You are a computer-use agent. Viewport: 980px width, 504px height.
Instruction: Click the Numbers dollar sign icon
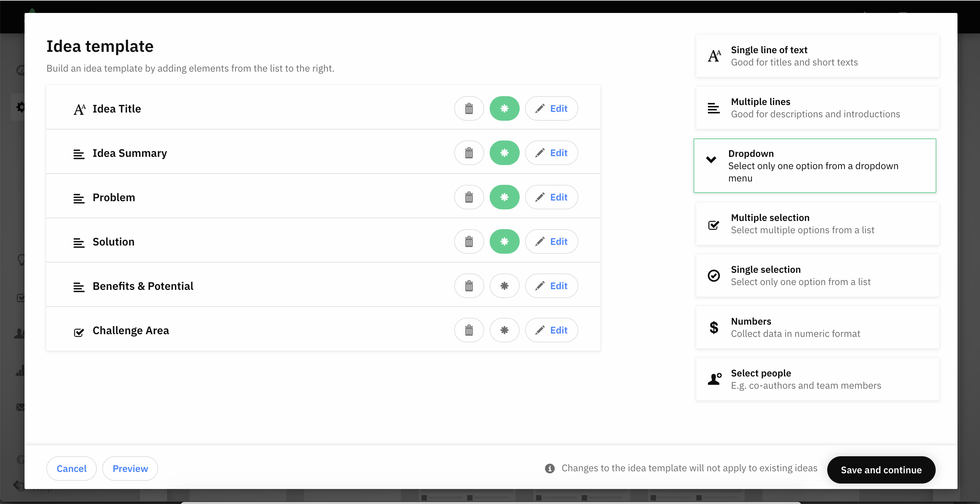click(x=714, y=327)
